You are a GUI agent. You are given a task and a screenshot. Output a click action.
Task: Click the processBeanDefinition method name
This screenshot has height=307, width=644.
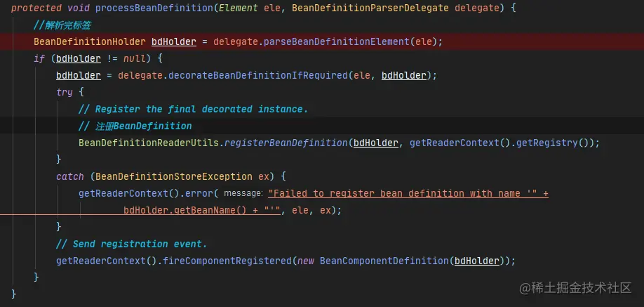pyautogui.click(x=154, y=8)
